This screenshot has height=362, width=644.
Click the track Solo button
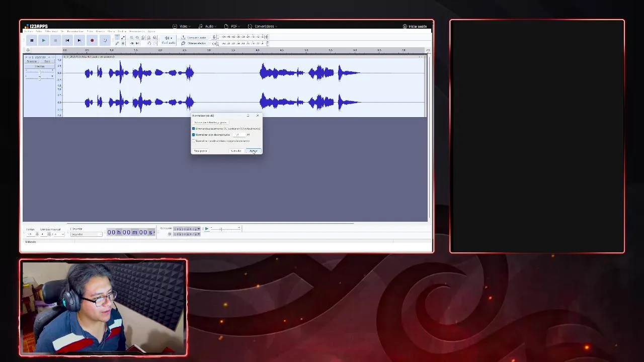point(47,61)
